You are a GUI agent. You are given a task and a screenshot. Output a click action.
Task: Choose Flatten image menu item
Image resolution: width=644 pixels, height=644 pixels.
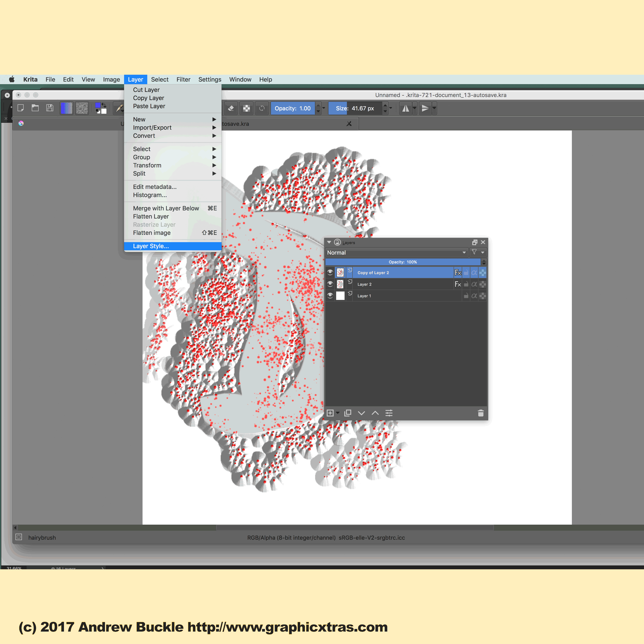[x=173, y=233]
